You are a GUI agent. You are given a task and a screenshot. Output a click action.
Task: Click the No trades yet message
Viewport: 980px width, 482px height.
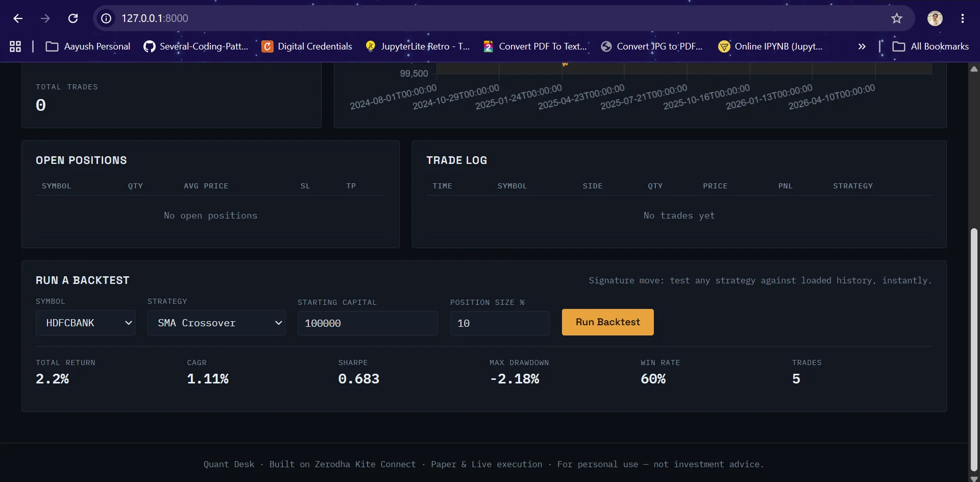tap(679, 215)
